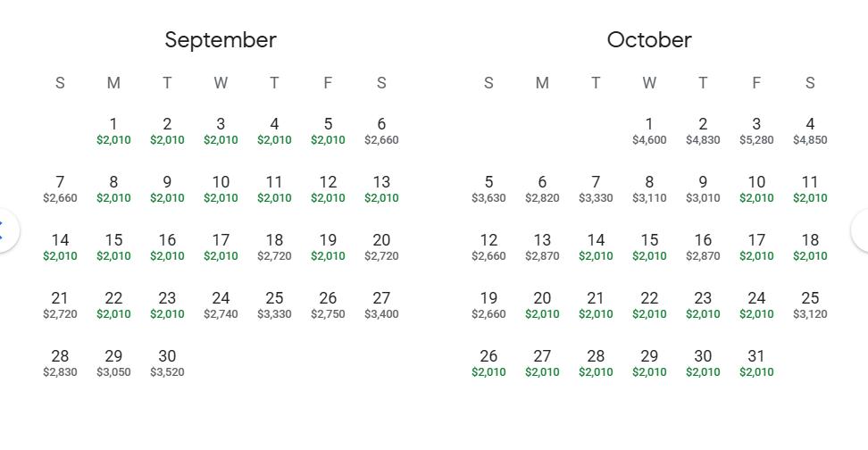The width and height of the screenshot is (868, 450).
Task: Select September 24 priced $2,740
Action: click(x=221, y=304)
